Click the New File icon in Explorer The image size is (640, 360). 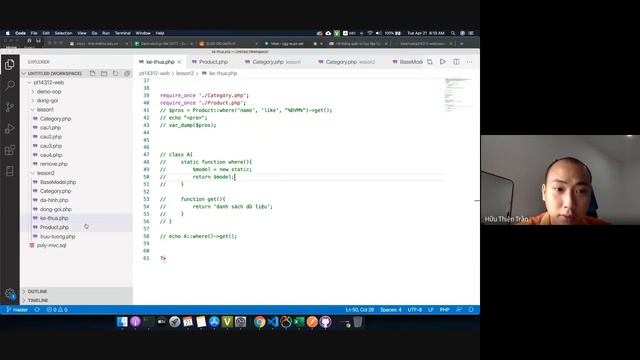point(93,73)
